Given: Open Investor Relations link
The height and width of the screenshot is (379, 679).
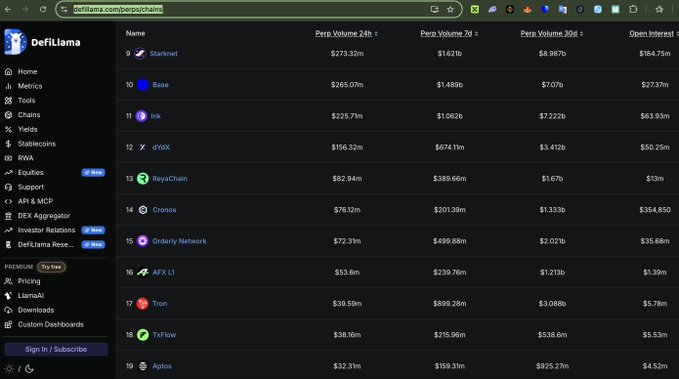Looking at the screenshot, I should [46, 230].
